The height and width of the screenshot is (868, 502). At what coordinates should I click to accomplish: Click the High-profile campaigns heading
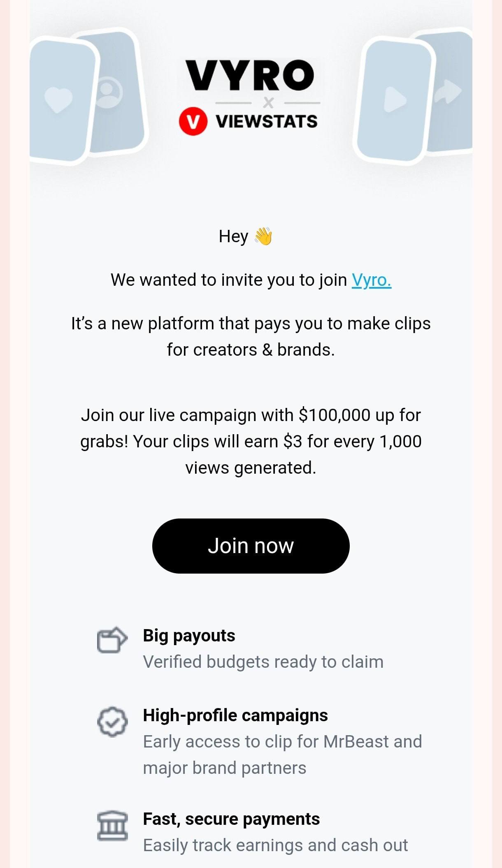tap(235, 715)
